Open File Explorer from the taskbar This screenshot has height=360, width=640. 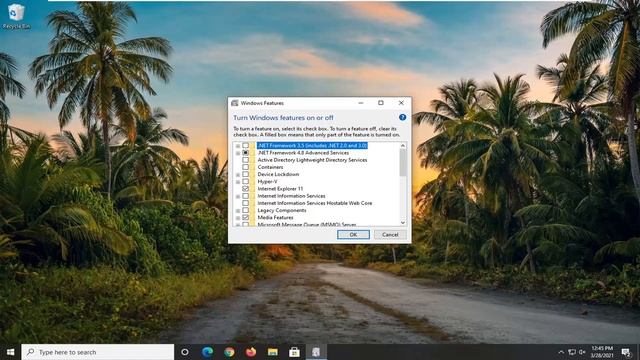(273, 352)
